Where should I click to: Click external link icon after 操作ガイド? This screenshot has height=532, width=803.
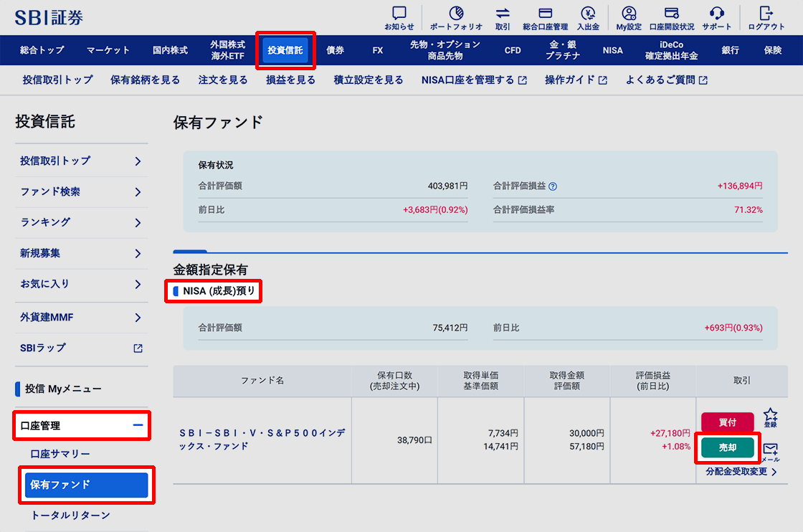pos(603,80)
